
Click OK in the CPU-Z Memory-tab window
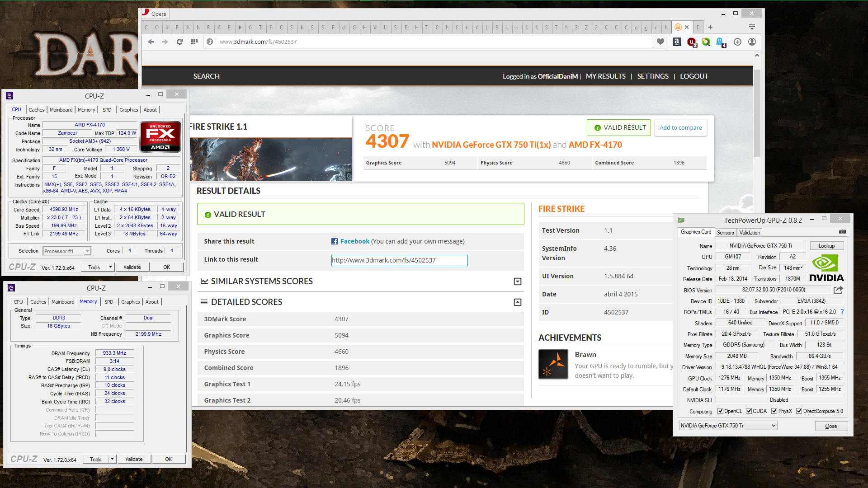(168, 459)
